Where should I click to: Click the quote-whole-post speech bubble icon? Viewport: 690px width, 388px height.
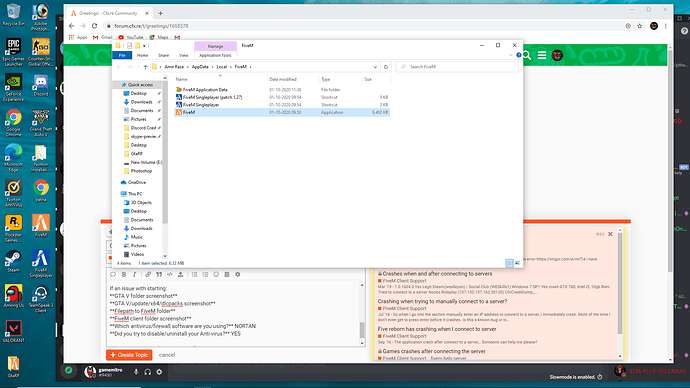click(x=113, y=275)
